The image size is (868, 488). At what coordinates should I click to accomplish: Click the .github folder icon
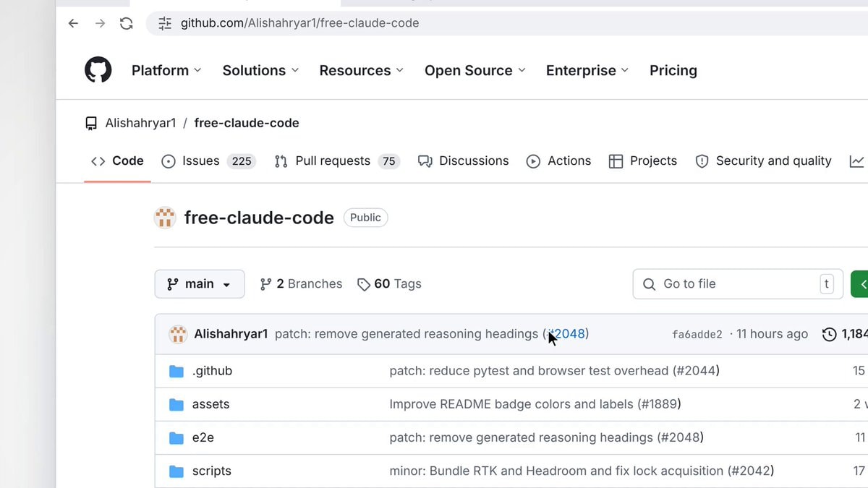(x=176, y=371)
